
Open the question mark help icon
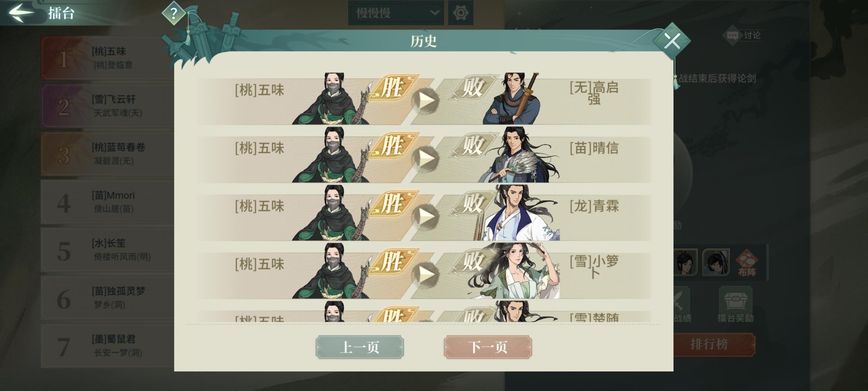point(174,14)
